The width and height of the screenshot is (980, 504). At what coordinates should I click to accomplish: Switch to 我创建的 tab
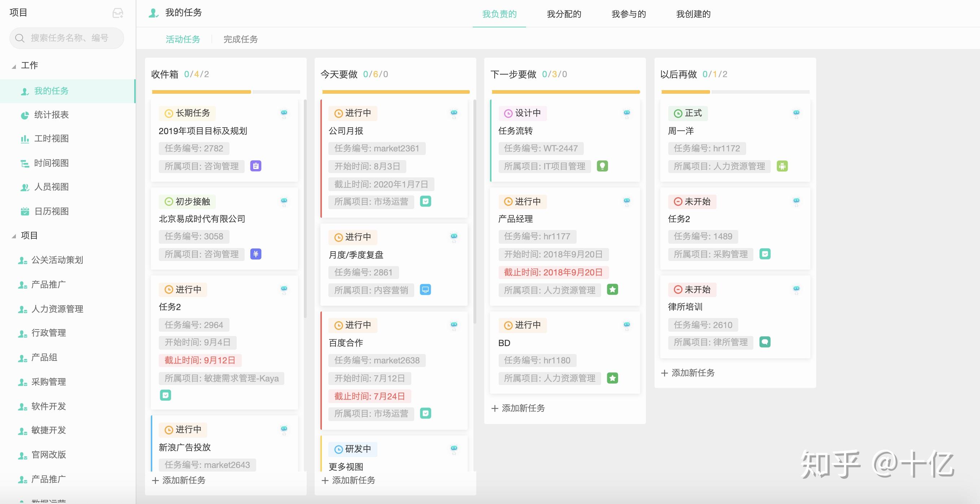tap(693, 14)
